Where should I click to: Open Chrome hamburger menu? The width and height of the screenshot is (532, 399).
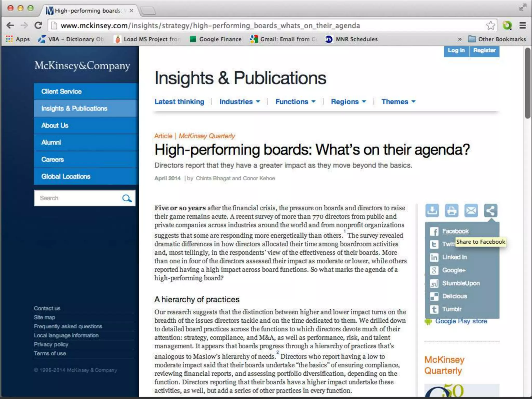click(523, 25)
